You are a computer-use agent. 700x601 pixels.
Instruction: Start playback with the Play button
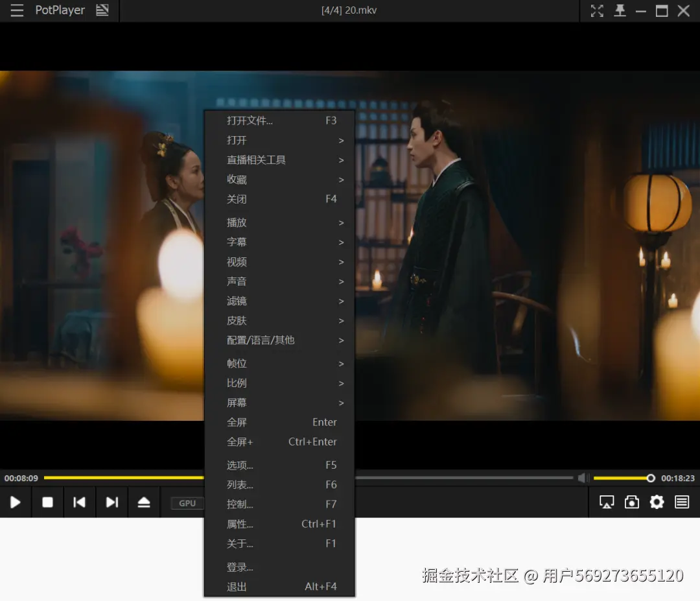[15, 502]
